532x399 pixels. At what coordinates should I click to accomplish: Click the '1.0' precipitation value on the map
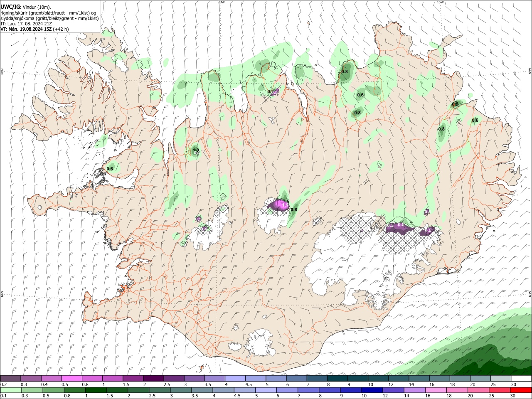pyautogui.click(x=196, y=150)
